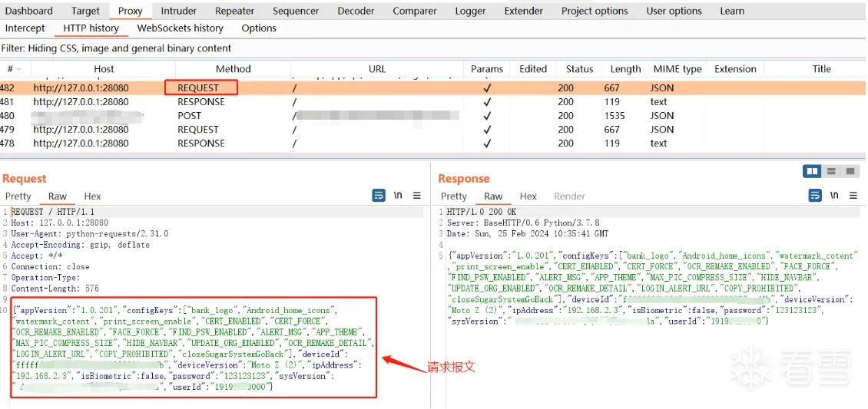868x409 pixels.
Task: Switch to the Target tab
Action: (86, 11)
